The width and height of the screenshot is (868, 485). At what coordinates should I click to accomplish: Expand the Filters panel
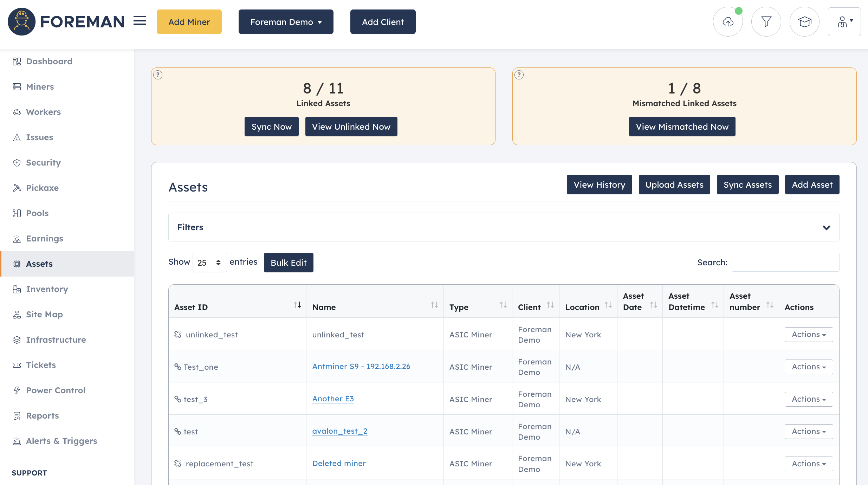(x=504, y=227)
